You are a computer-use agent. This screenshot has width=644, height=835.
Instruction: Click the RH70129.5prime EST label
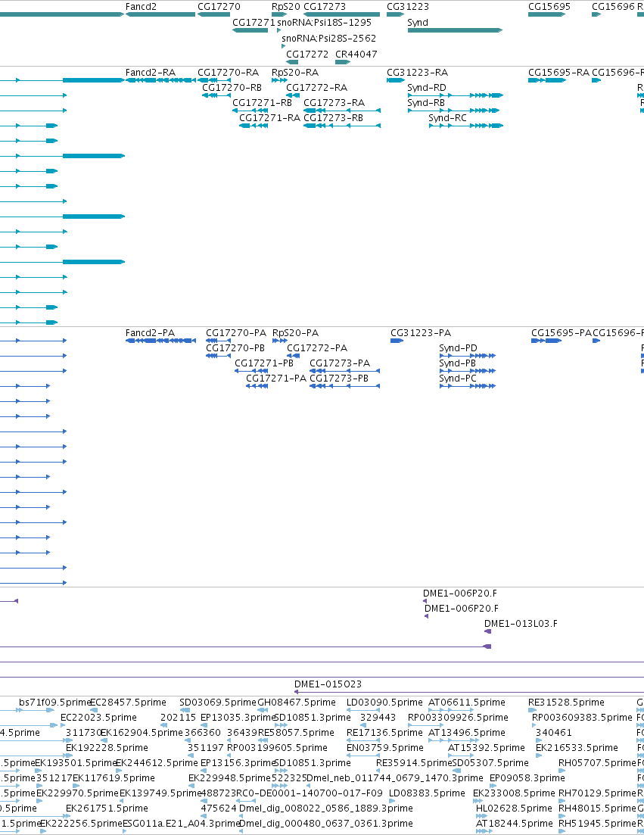pyautogui.click(x=597, y=793)
